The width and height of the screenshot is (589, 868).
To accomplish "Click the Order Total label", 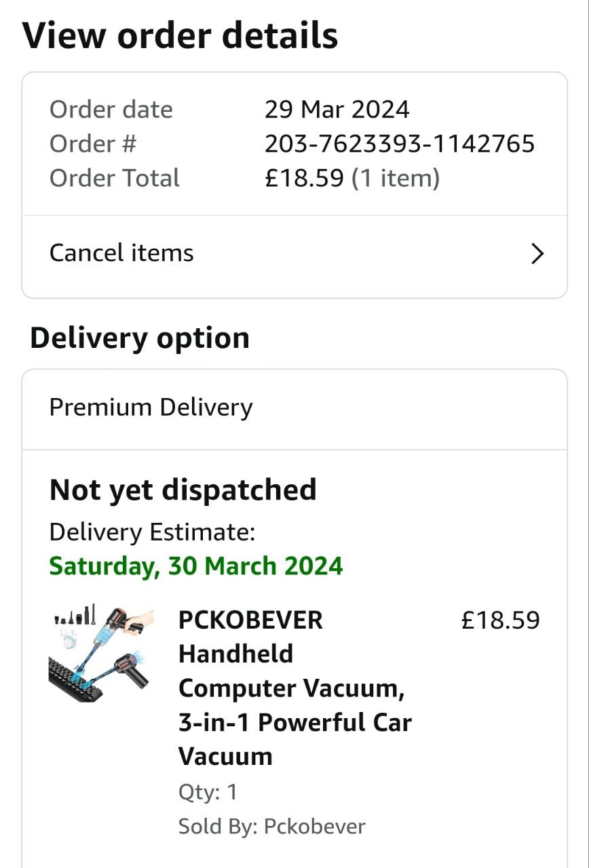I will 114,178.
